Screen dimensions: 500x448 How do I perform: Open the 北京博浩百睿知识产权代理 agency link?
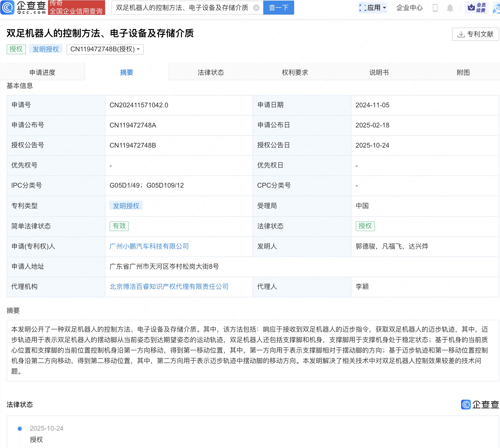coord(169,287)
